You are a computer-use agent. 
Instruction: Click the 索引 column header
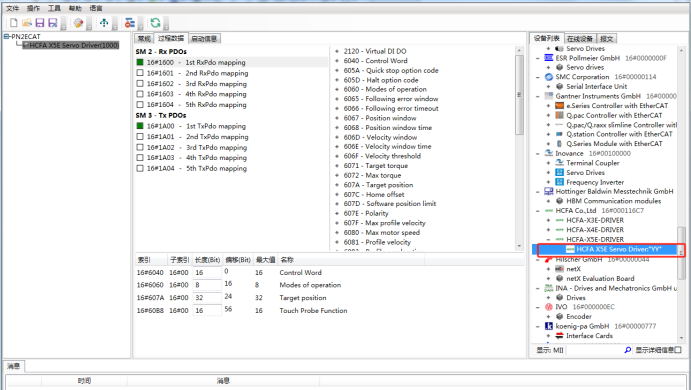tap(151, 260)
